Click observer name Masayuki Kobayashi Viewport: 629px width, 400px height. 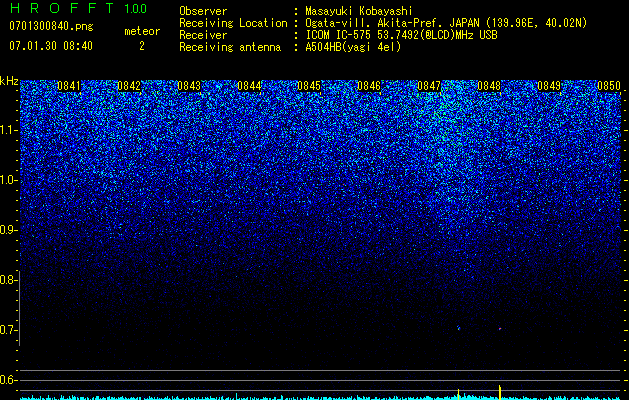(x=359, y=11)
